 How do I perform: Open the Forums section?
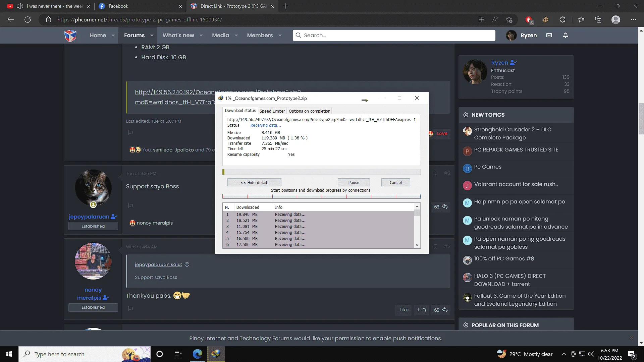(x=134, y=35)
